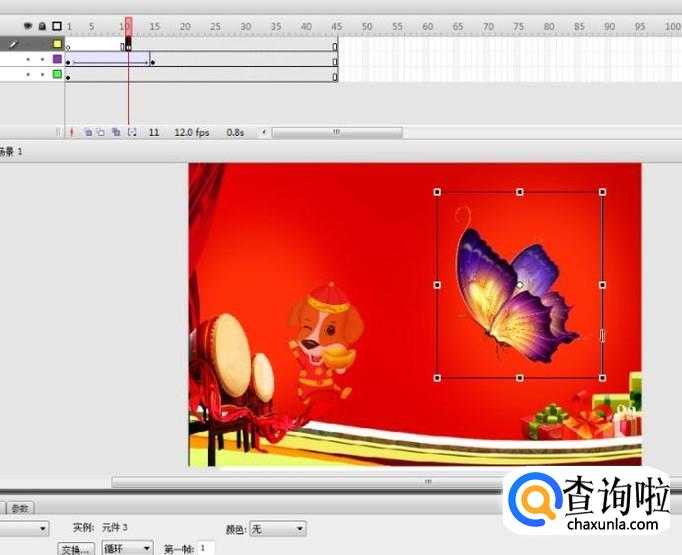Click frame number 45 on the timeline ruler
Image resolution: width=682 pixels, height=555 pixels.
click(x=336, y=27)
